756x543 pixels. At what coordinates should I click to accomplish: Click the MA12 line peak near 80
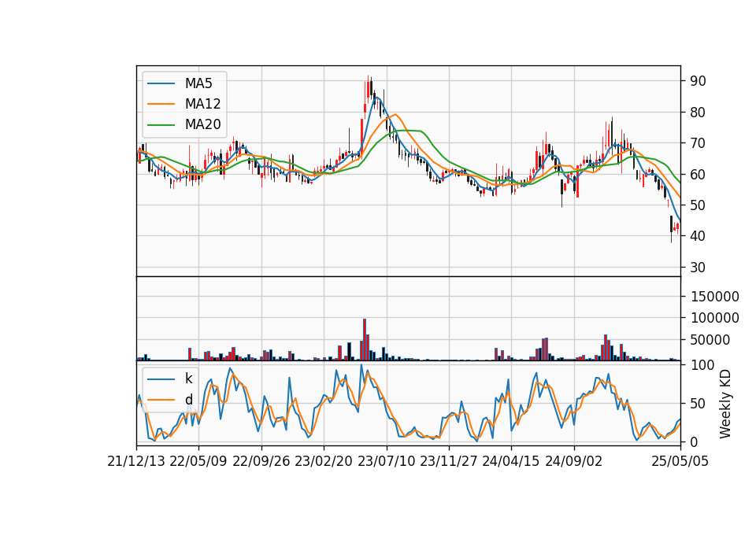[395, 115]
